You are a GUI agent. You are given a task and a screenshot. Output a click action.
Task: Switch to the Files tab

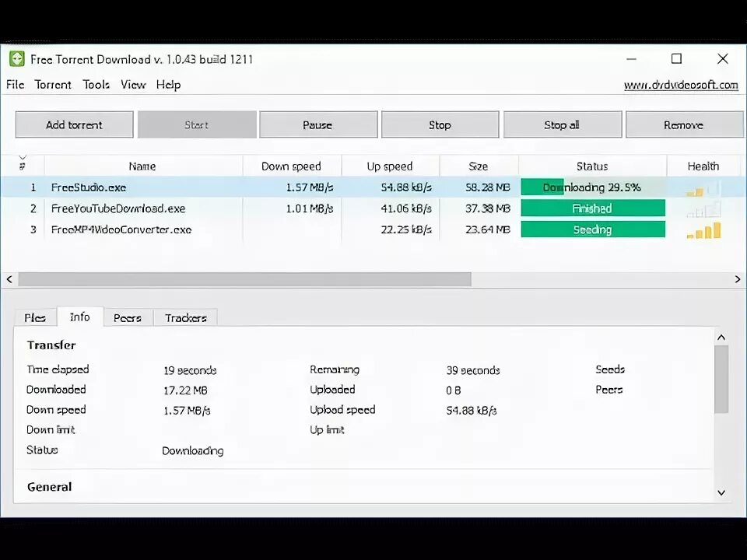click(x=35, y=317)
